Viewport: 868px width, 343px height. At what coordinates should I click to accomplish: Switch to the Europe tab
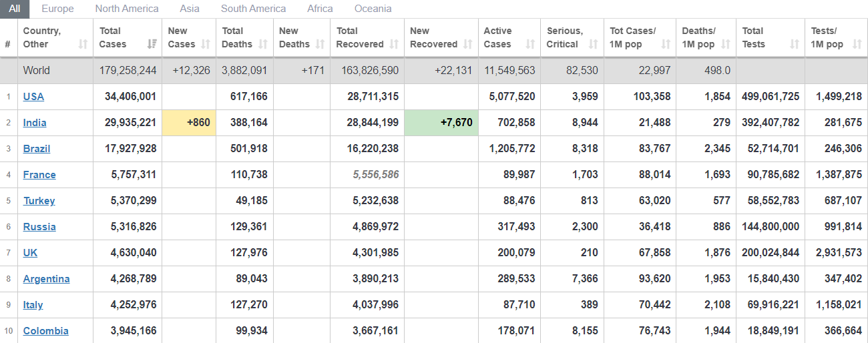click(x=57, y=9)
